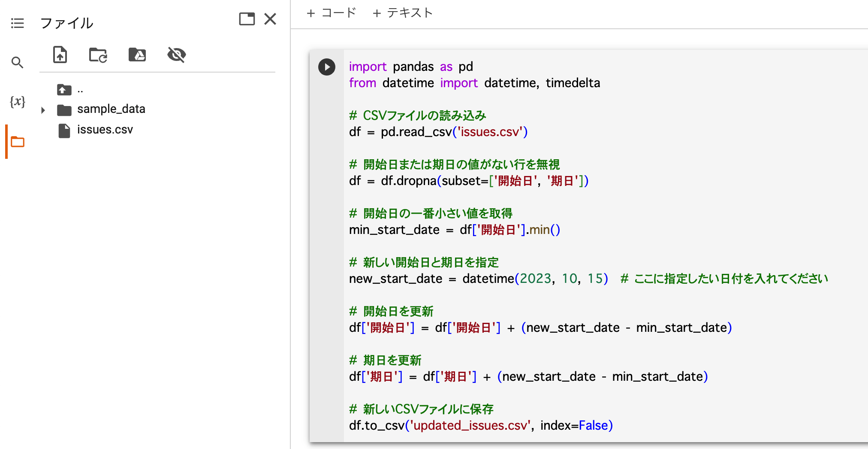This screenshot has height=449, width=868.
Task: Close the Files side panel
Action: tap(270, 19)
